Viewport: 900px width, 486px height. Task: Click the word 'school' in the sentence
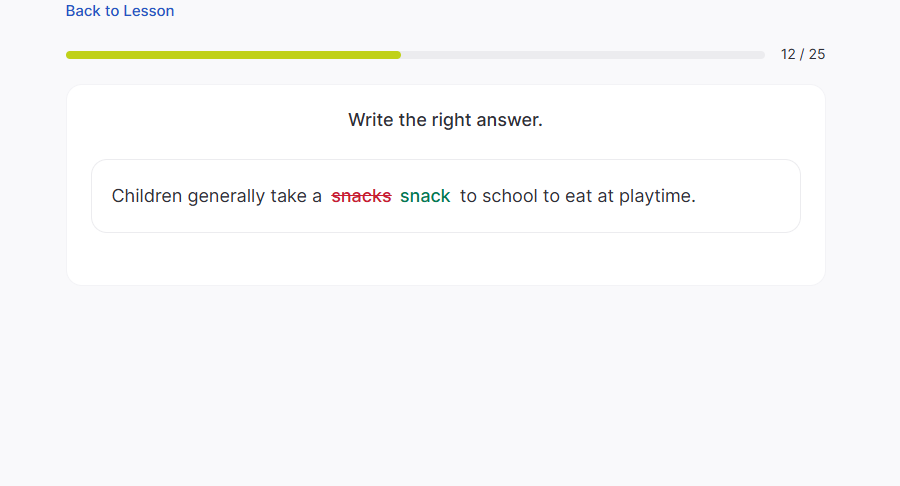[510, 196]
